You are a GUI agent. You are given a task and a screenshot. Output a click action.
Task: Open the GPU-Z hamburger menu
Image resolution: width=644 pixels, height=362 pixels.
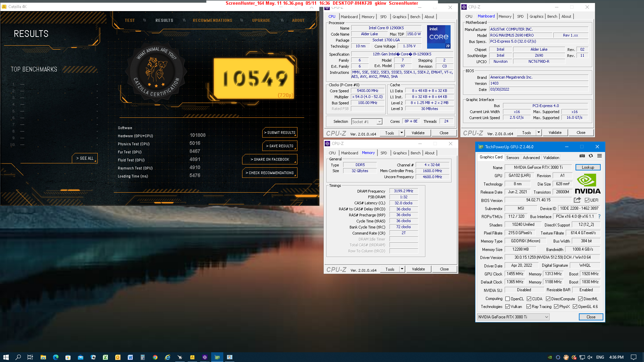(599, 156)
